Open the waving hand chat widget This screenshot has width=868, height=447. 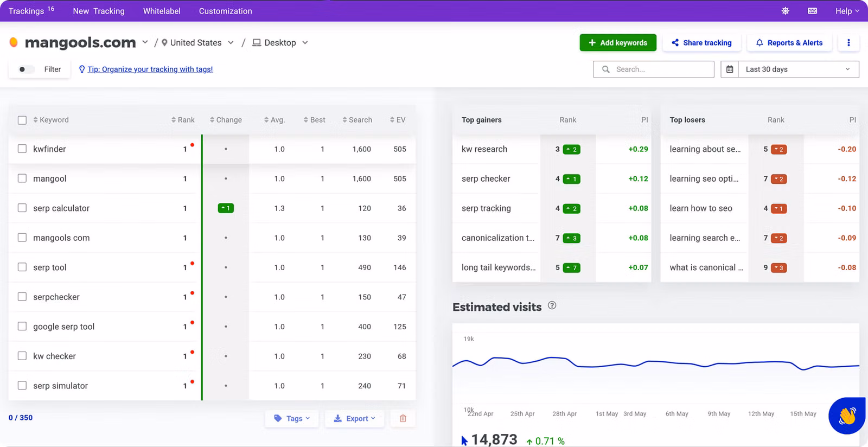[x=847, y=416]
